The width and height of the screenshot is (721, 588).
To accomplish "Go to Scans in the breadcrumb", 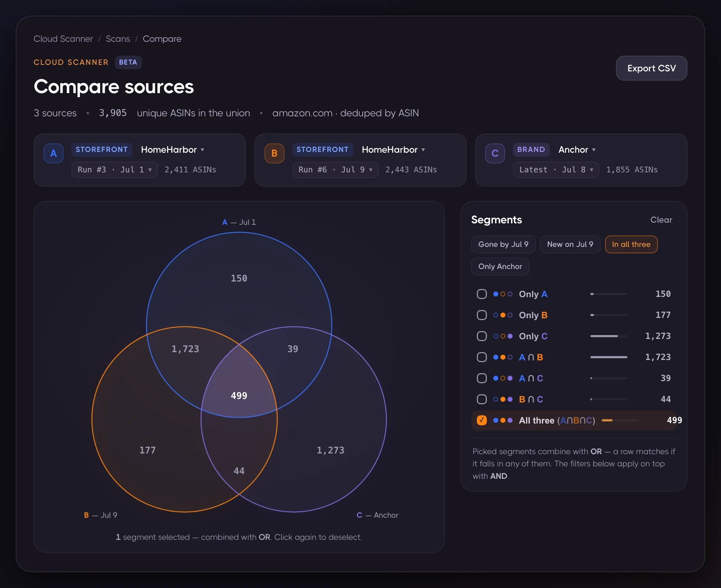I will 118,39.
